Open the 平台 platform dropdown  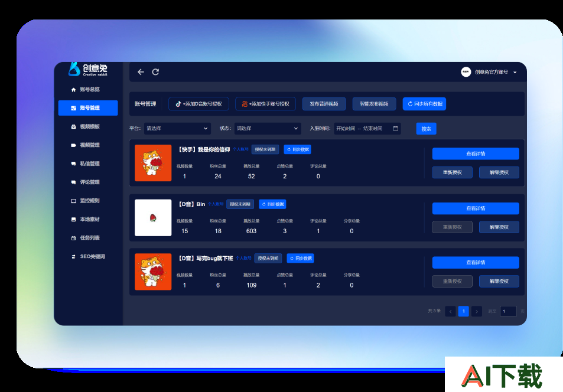tap(177, 129)
